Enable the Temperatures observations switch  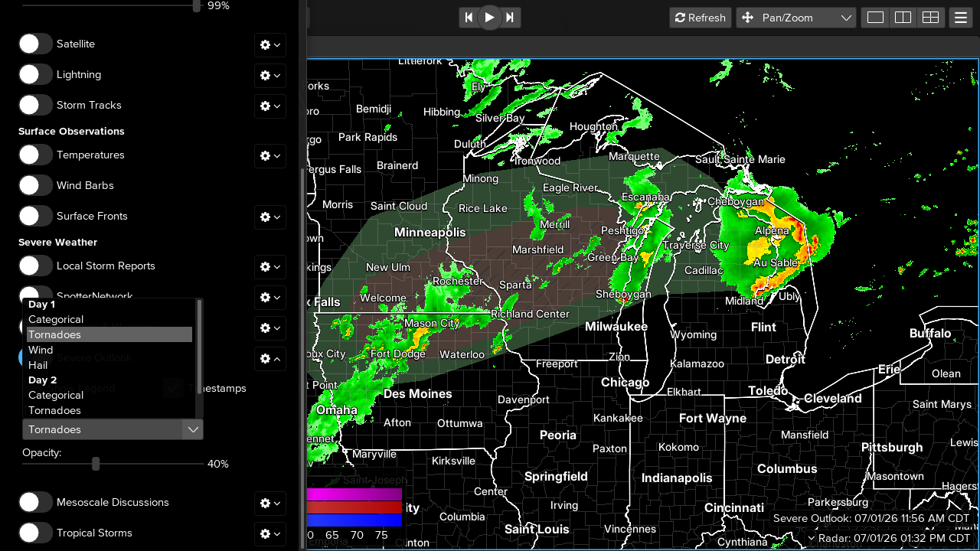[36, 155]
